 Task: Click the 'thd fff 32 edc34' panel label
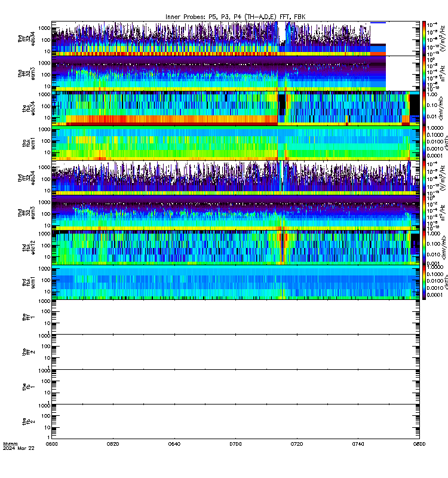26,177
